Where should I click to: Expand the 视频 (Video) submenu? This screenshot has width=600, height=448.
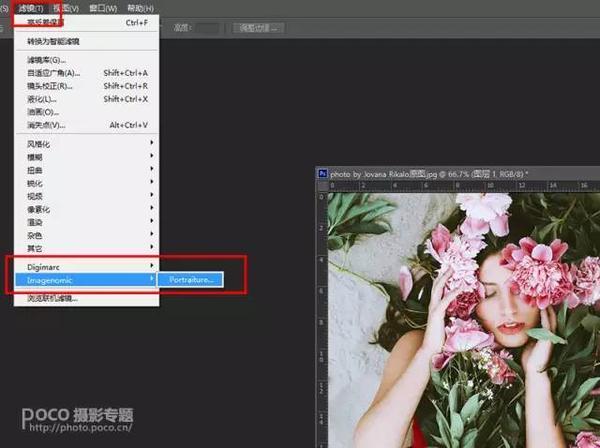(86, 196)
